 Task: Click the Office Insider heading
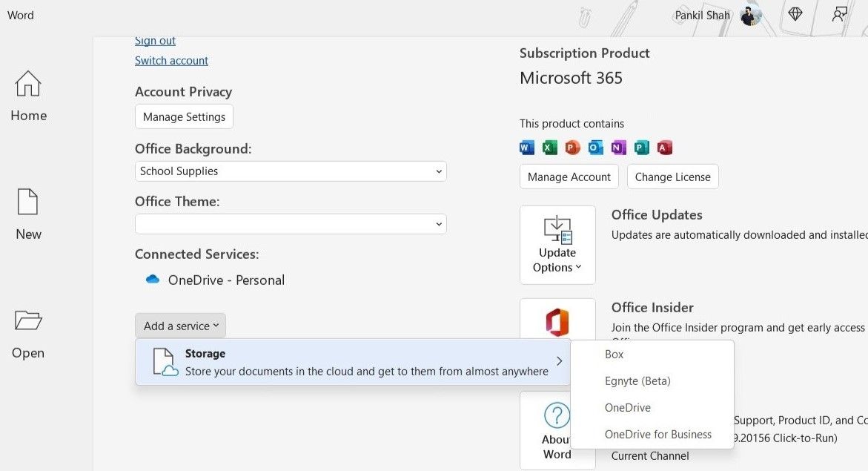click(652, 308)
